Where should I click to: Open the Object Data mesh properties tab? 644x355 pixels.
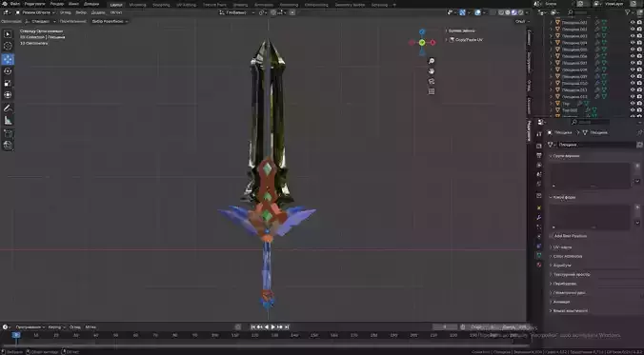point(539,255)
